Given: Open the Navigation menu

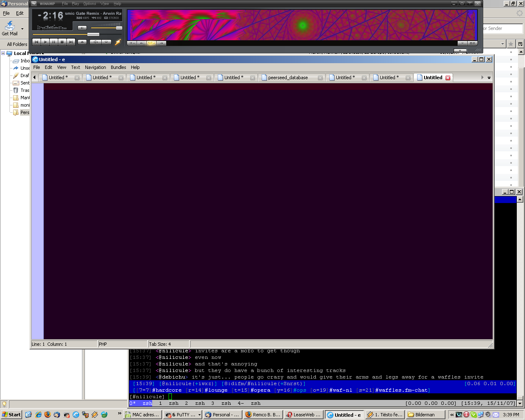Looking at the screenshot, I should pyautogui.click(x=95, y=67).
